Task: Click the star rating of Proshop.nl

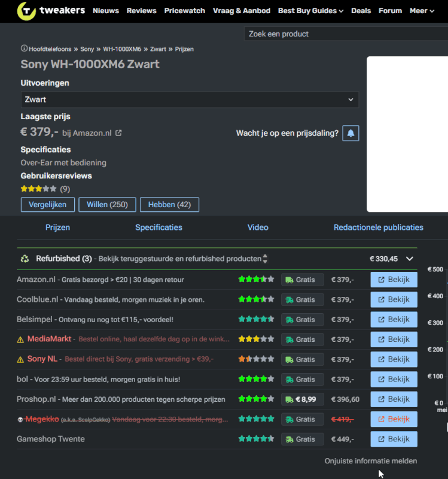Action: [x=256, y=399]
